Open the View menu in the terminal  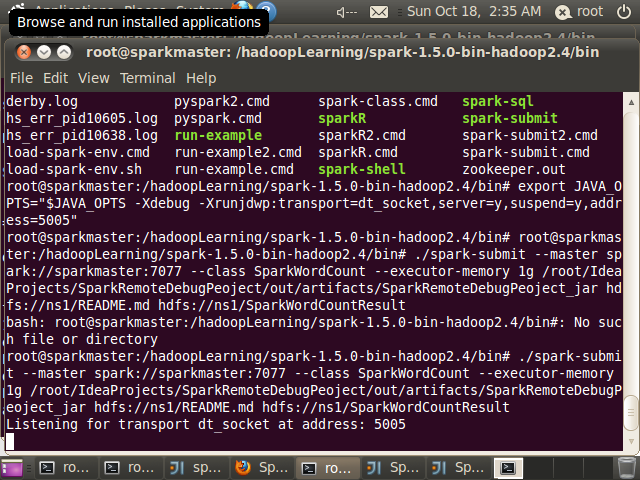94,78
